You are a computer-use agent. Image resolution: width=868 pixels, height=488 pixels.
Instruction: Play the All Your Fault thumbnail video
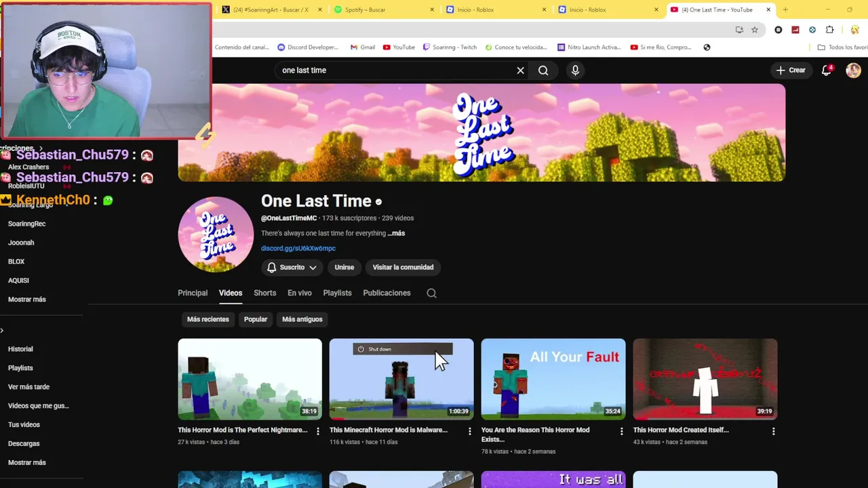(x=553, y=380)
